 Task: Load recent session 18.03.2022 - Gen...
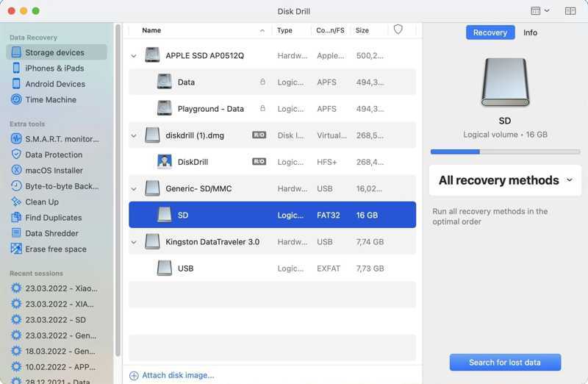pyautogui.click(x=53, y=352)
